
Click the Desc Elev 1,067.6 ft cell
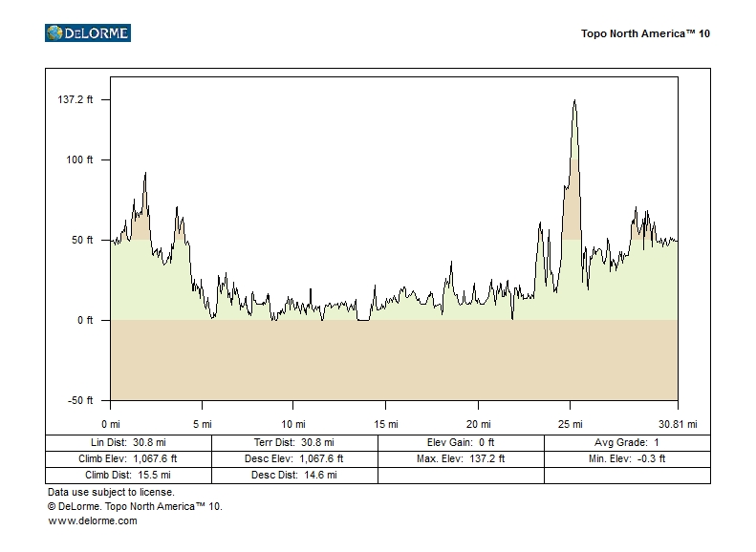tap(294, 458)
